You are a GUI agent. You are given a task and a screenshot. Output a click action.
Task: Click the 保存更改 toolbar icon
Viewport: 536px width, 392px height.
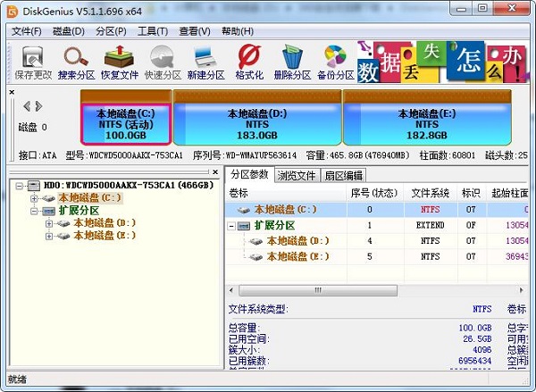point(33,63)
